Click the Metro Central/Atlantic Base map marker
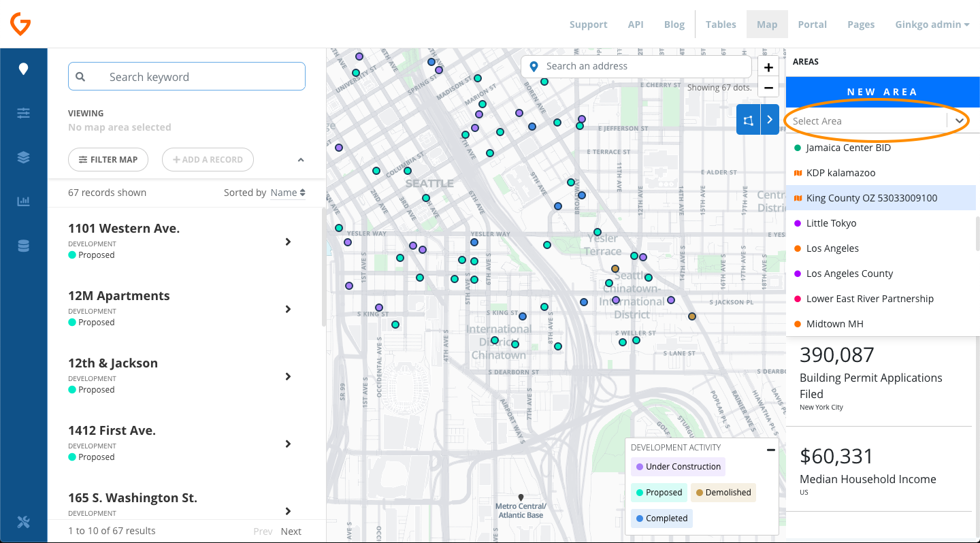Viewport: 980px width, 543px height. click(521, 498)
